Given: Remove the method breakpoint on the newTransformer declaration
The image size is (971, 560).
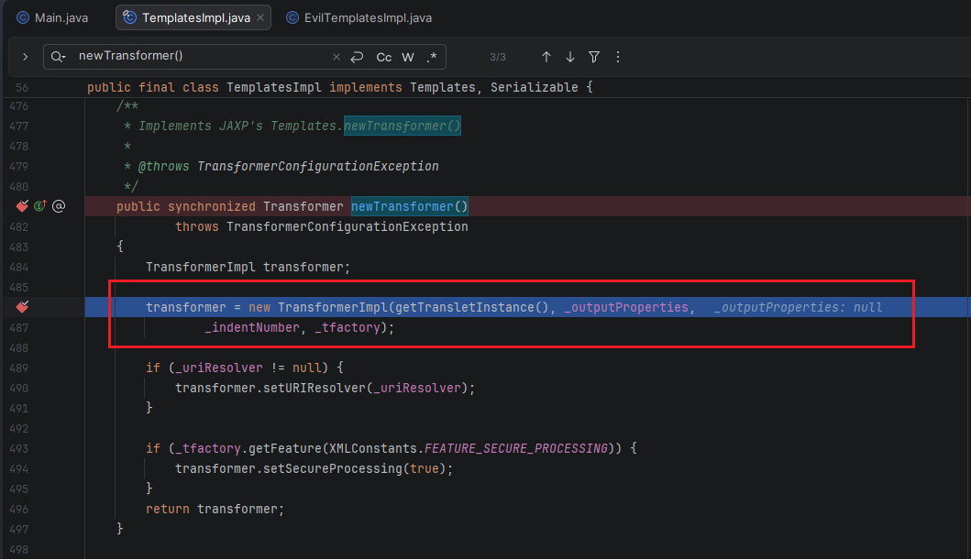Looking at the screenshot, I should [x=23, y=206].
